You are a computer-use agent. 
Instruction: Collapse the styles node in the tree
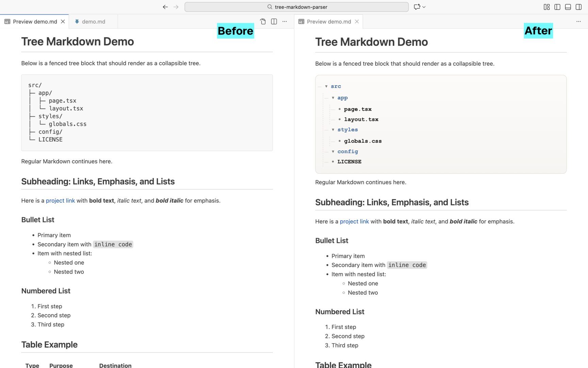tap(333, 129)
